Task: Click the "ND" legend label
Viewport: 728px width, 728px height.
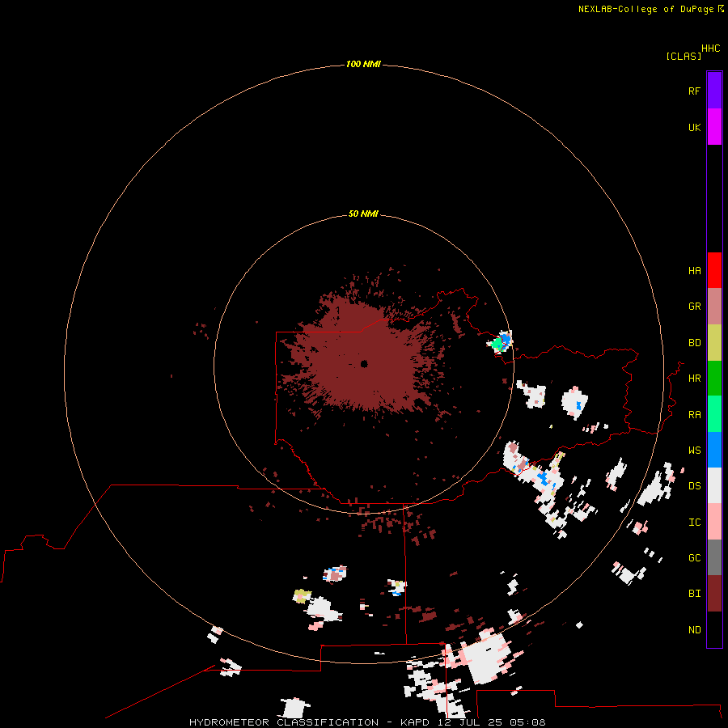Action: click(x=694, y=630)
